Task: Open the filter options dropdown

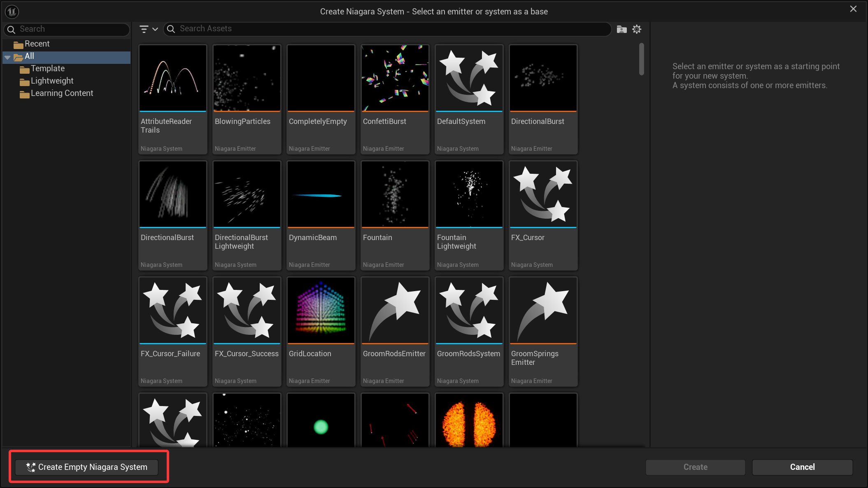Action: point(149,29)
